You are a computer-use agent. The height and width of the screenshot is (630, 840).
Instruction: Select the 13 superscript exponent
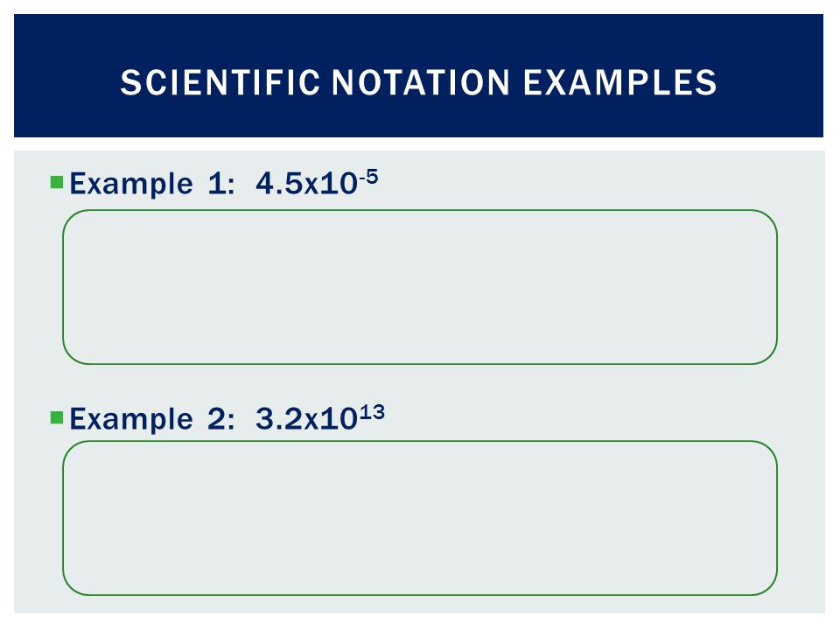click(x=372, y=412)
